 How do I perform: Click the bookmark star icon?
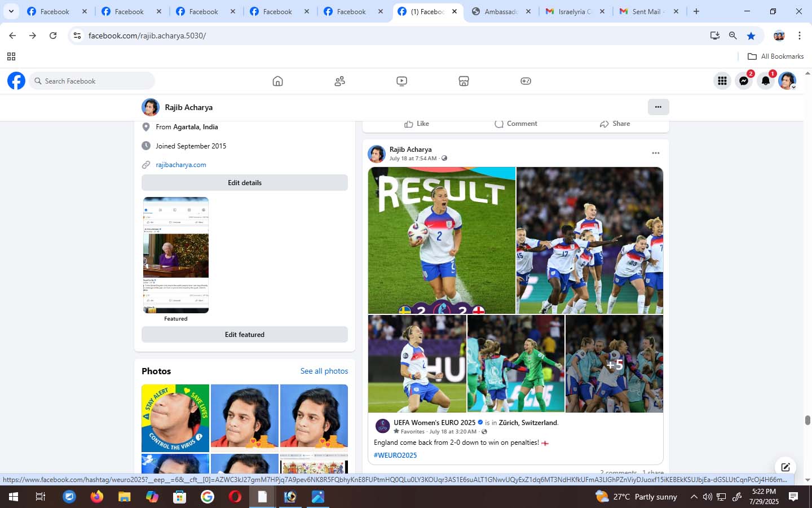click(x=751, y=36)
